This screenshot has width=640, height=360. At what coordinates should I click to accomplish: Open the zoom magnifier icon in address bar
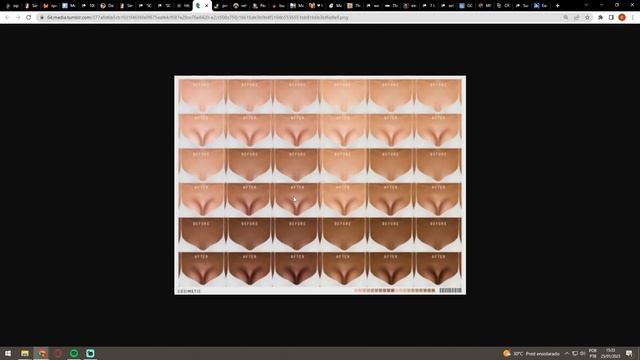tap(566, 18)
